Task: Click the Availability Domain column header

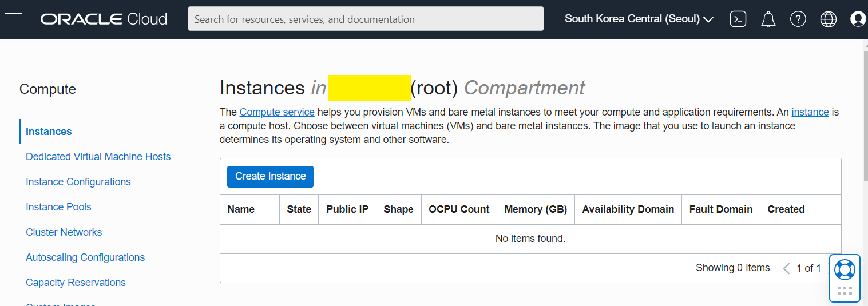Action: 628,209
